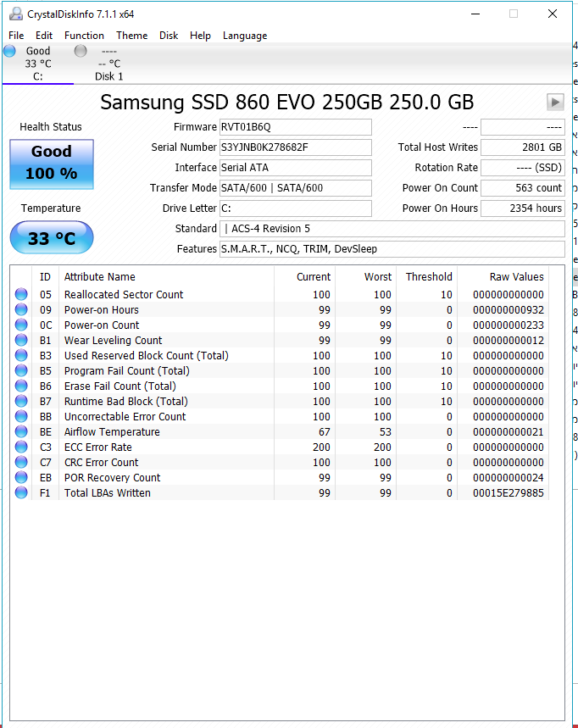This screenshot has width=578, height=728.
Task: Click Power On Count value 563 count
Action: pyautogui.click(x=523, y=188)
